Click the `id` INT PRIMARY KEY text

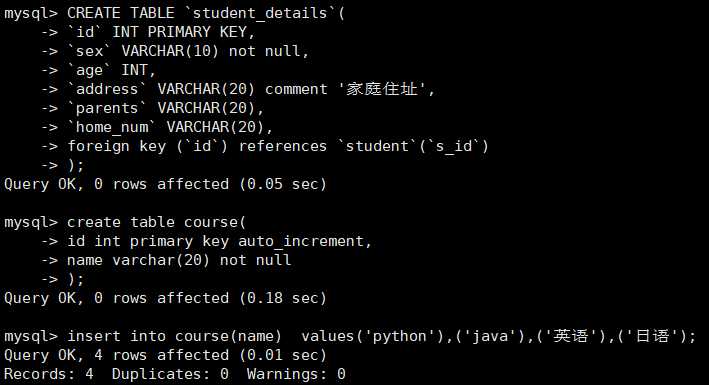click(161, 32)
